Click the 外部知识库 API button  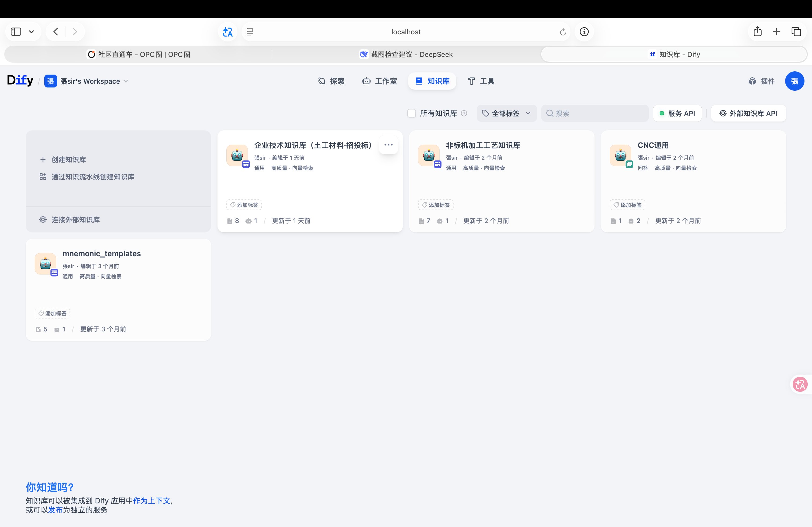pos(749,113)
